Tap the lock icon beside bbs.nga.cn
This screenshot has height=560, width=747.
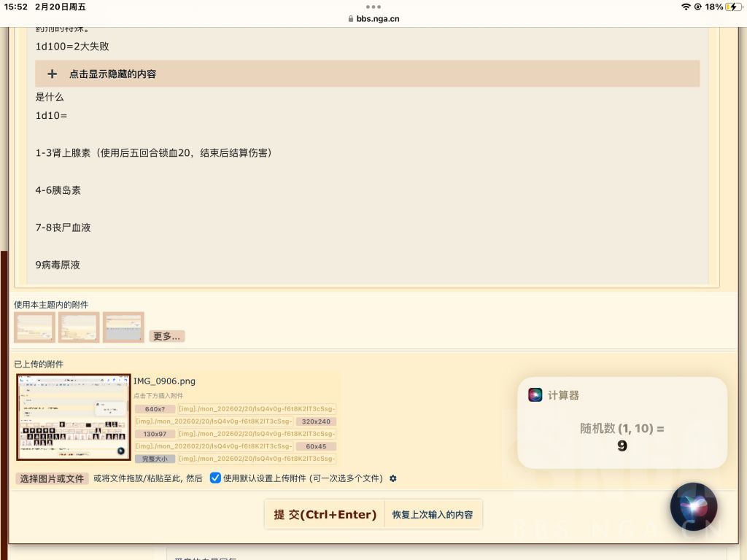pos(351,18)
